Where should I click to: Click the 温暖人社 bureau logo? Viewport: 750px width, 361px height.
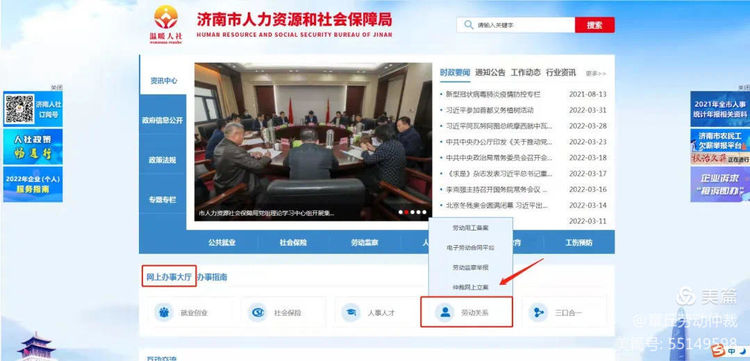(x=166, y=24)
